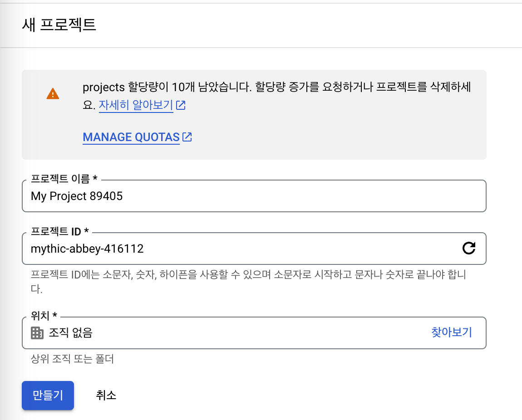Viewport: 522px width, 420px height.
Task: Focus the 프로젝트 ID field showing mythic-abbey-416112
Action: click(254, 249)
